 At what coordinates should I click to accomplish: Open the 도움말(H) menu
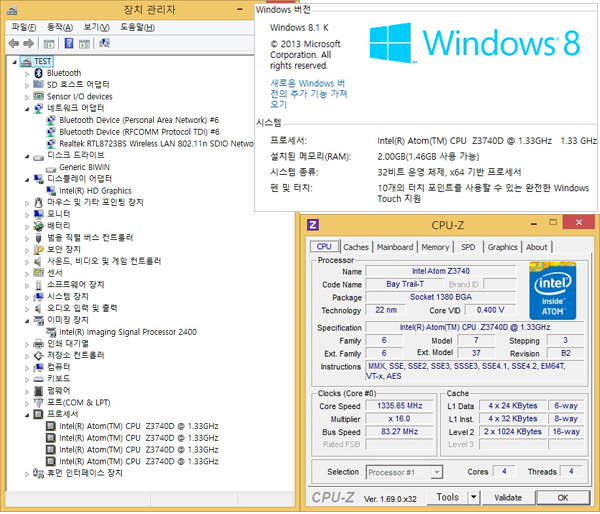coord(137,27)
